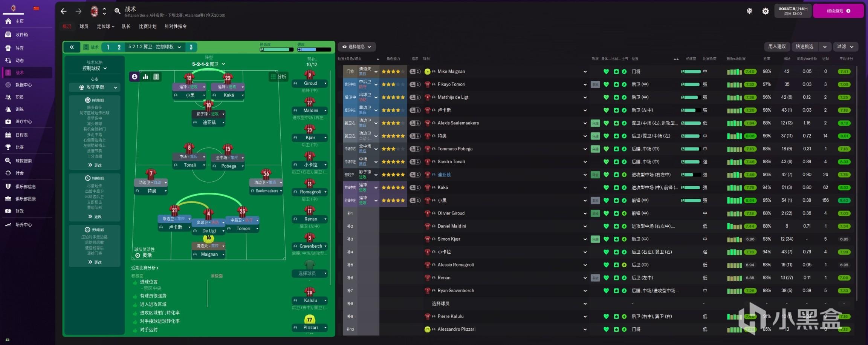Select tactic slot number 3
Image resolution: width=868 pixels, height=345 pixels.
click(191, 47)
